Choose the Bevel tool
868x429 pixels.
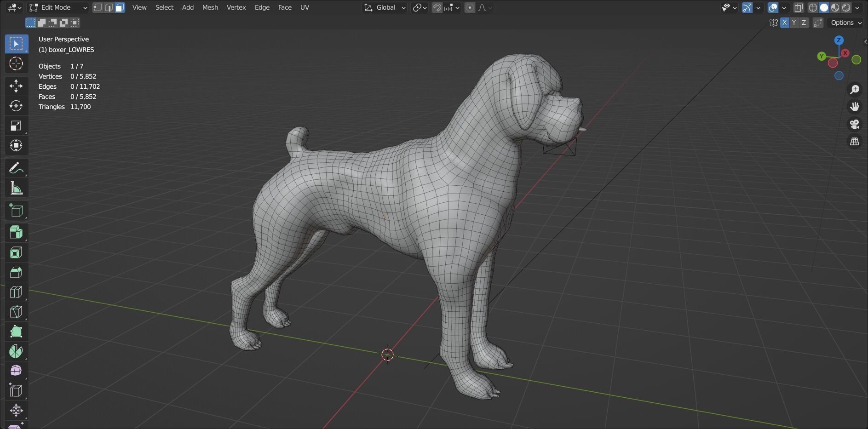[x=16, y=272]
